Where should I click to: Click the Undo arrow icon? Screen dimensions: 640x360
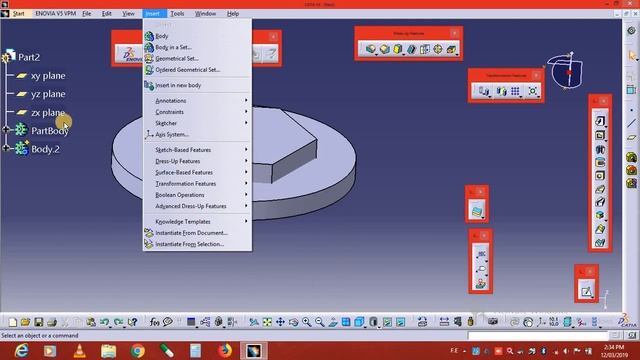(104, 322)
